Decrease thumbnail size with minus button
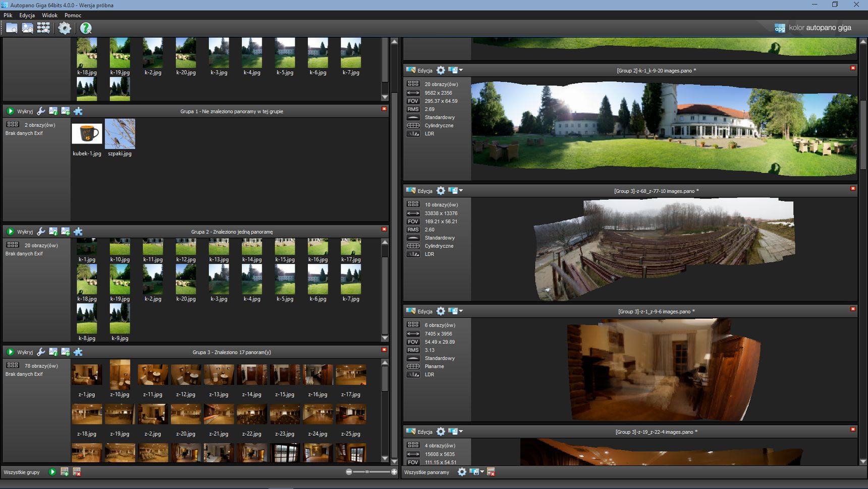The image size is (868, 489). pos(349,472)
